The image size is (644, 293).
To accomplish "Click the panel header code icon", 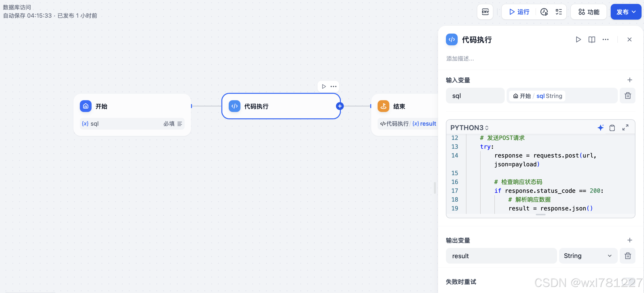I will tap(452, 39).
